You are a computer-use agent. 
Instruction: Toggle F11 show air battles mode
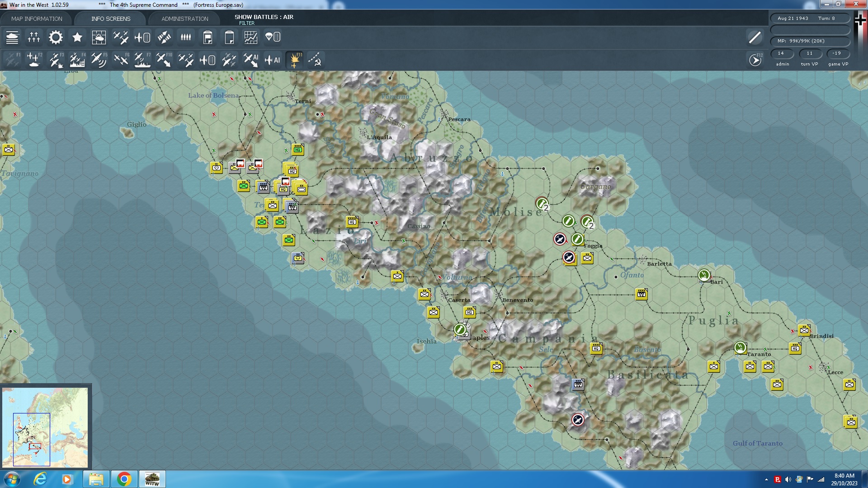(295, 60)
